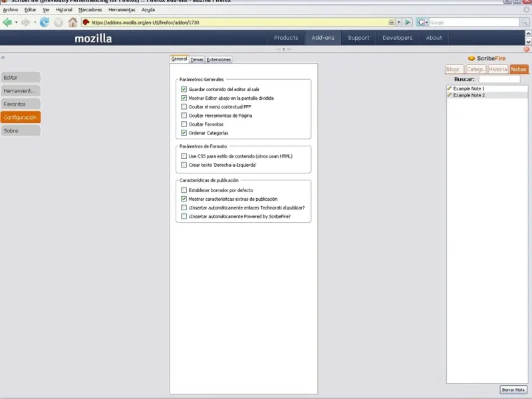
Task: Click the Reload page icon
Action: click(x=45, y=23)
